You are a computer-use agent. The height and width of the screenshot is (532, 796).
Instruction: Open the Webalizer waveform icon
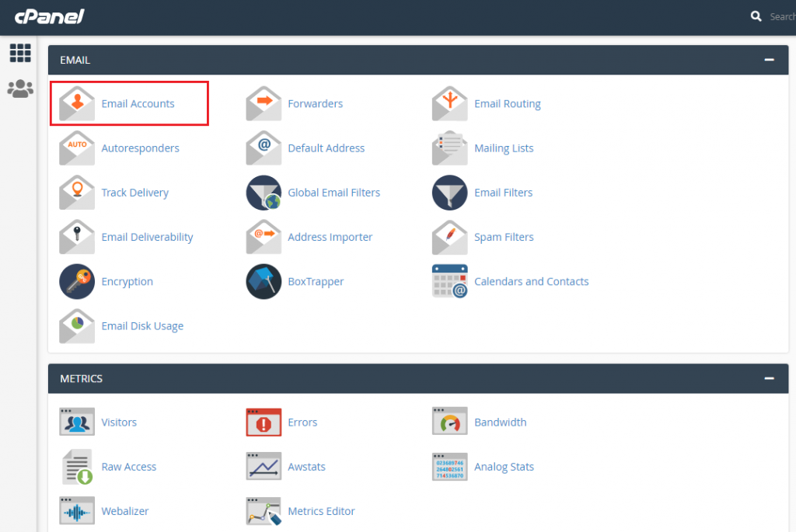(77, 511)
